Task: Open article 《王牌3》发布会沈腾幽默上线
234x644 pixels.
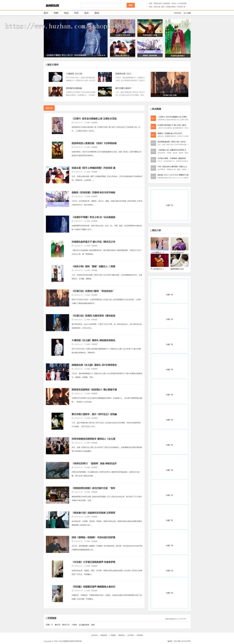Action: [x=94, y=119]
